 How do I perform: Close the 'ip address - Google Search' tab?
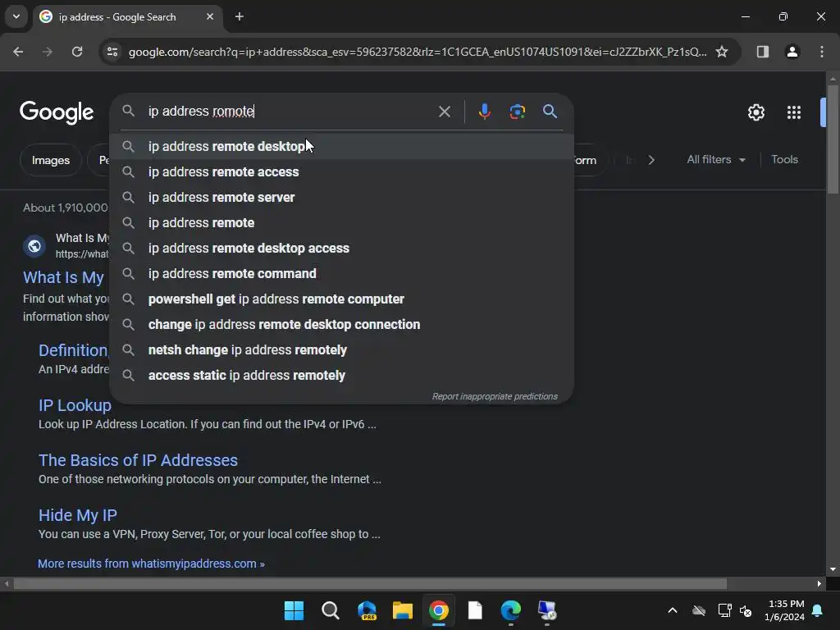[x=210, y=16]
